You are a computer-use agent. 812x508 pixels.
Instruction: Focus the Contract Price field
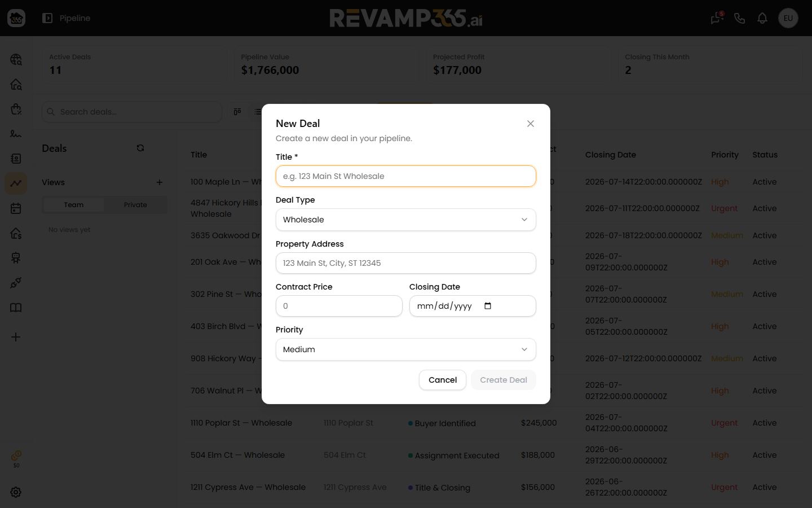coord(339,306)
